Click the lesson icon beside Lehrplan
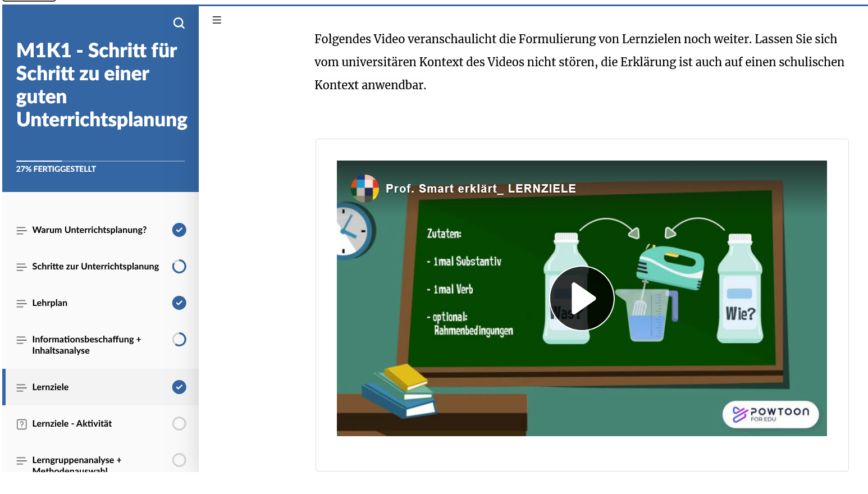The height and width of the screenshot is (494, 868). (x=21, y=303)
